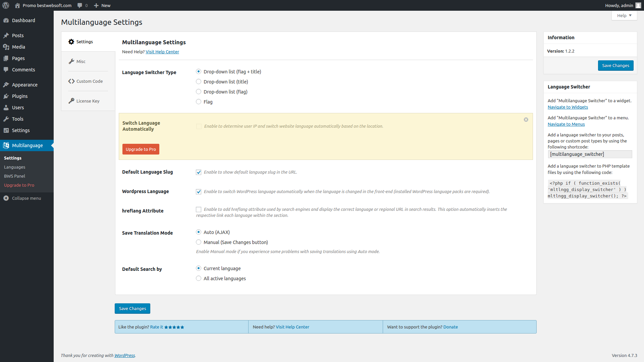Click the Tools wrench icon
The height and width of the screenshot is (362, 644).
pos(6,119)
